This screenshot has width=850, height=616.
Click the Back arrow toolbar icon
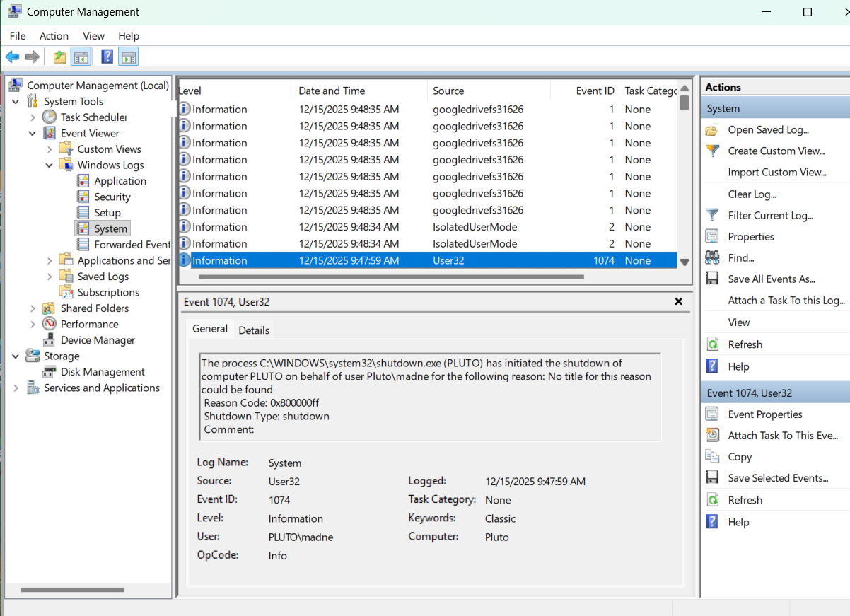tap(12, 57)
